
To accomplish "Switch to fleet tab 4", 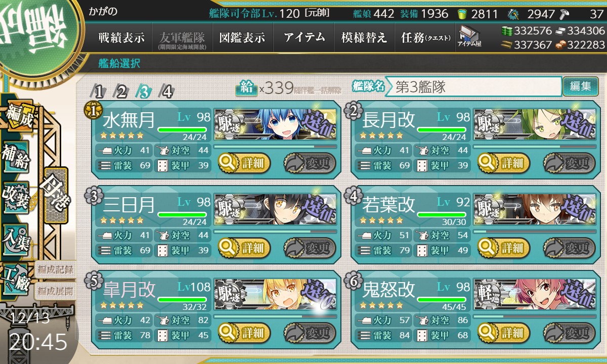I will point(166,91).
